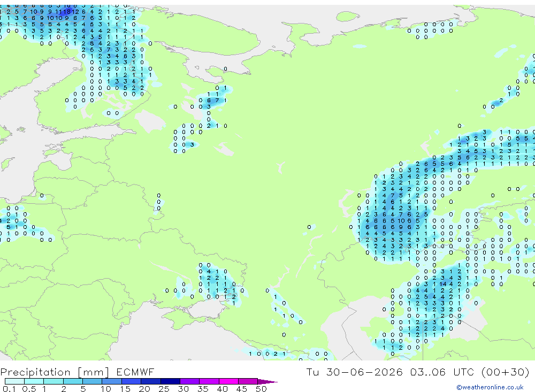This screenshot has width=535, height=392.
Task: Click the 2–5 mm legend swatch
Action: coord(73,381)
